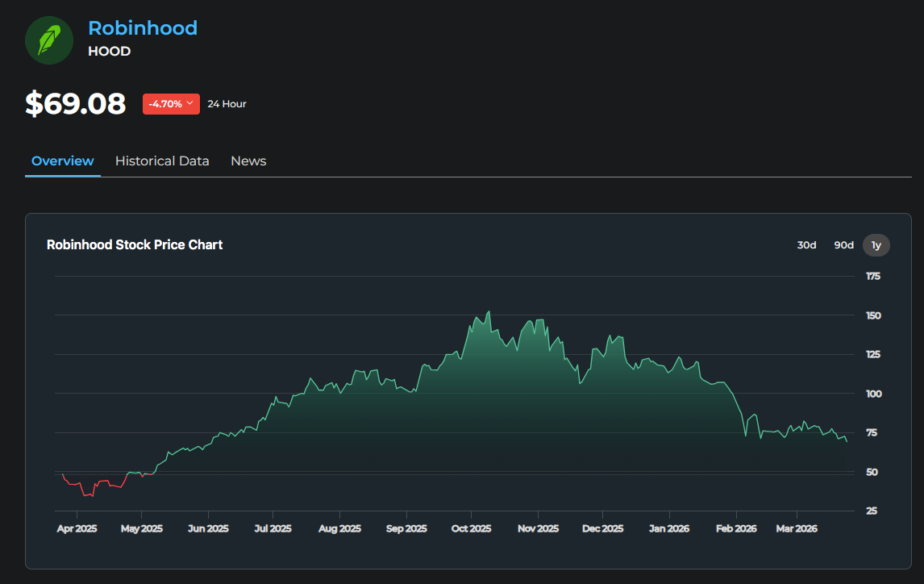The image size is (924, 584).
Task: Click the Robinhood company name link
Action: pos(143,28)
